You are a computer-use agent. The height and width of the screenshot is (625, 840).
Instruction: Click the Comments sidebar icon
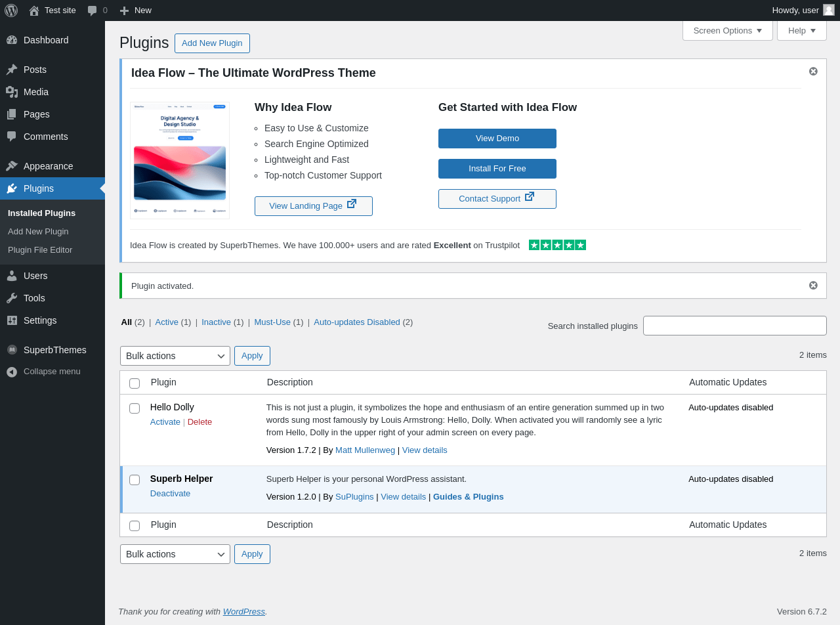pyautogui.click(x=12, y=137)
